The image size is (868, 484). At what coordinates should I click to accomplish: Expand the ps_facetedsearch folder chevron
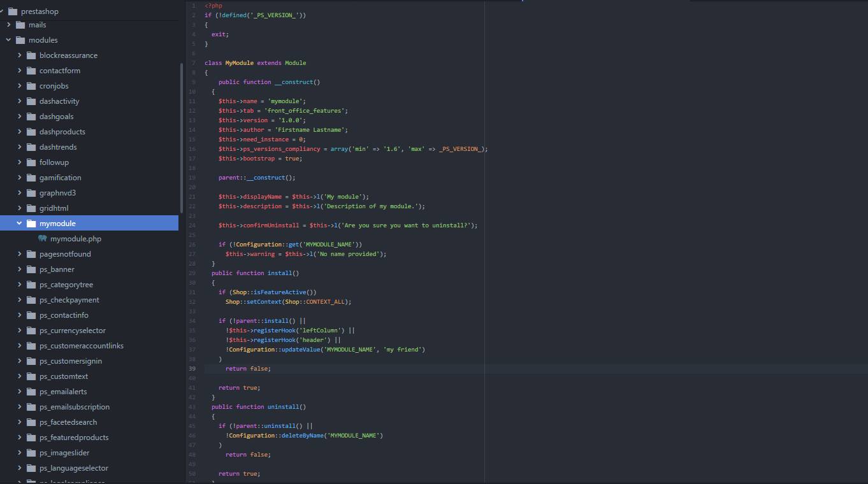click(20, 422)
